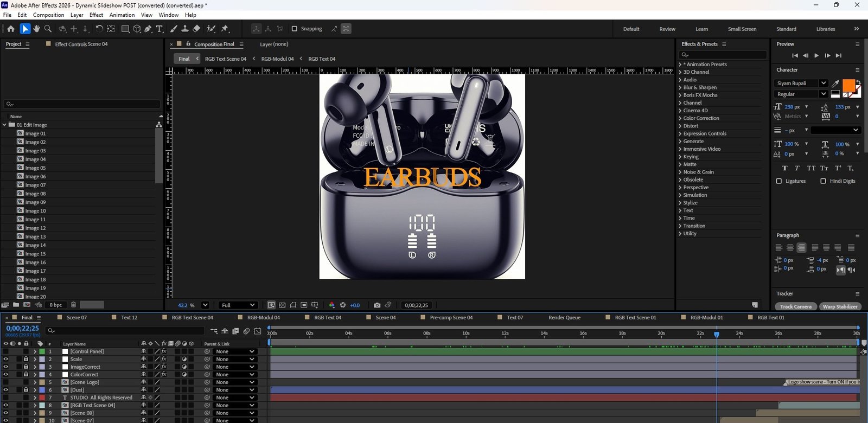The width and height of the screenshot is (868, 423).
Task: Expand the Color Correction effects category
Action: (x=701, y=118)
